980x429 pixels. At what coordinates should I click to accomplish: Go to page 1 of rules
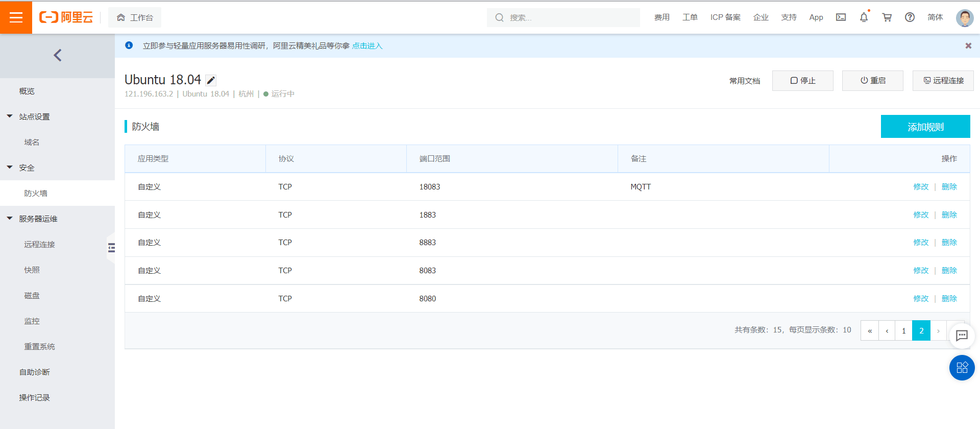point(903,330)
